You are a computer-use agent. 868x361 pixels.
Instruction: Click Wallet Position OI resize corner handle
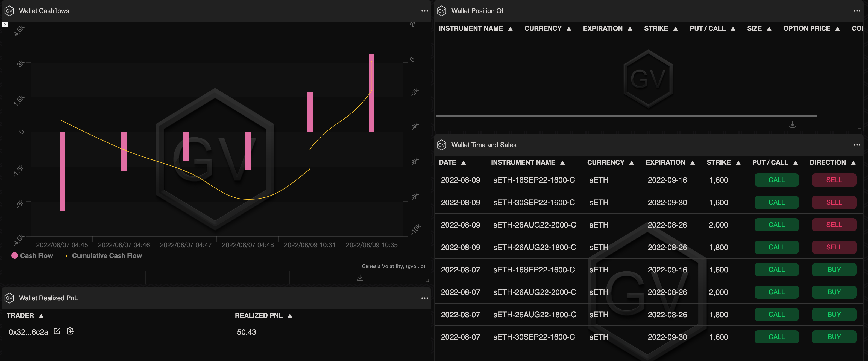click(860, 127)
